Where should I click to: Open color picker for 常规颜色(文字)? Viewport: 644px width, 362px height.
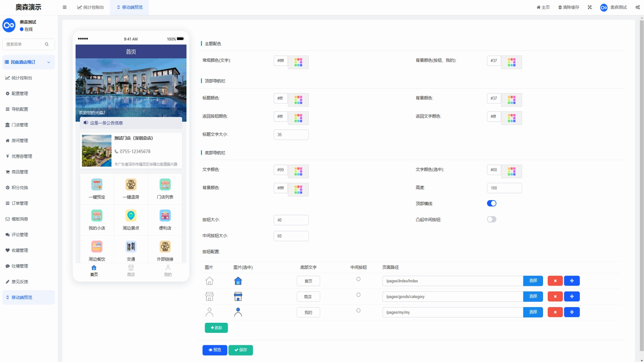point(298,62)
